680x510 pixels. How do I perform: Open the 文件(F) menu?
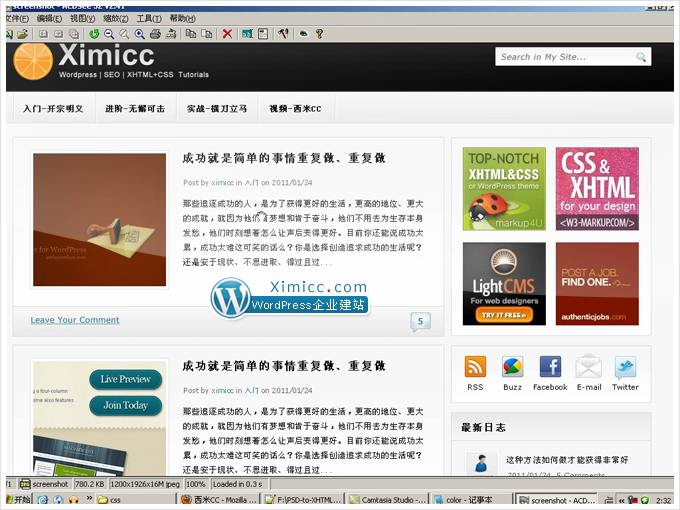17,18
